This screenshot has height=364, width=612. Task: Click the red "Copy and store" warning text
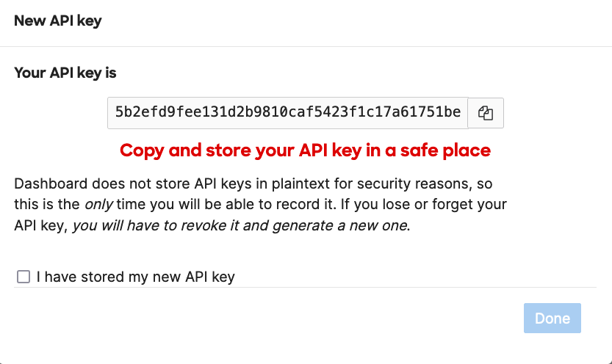[305, 150]
